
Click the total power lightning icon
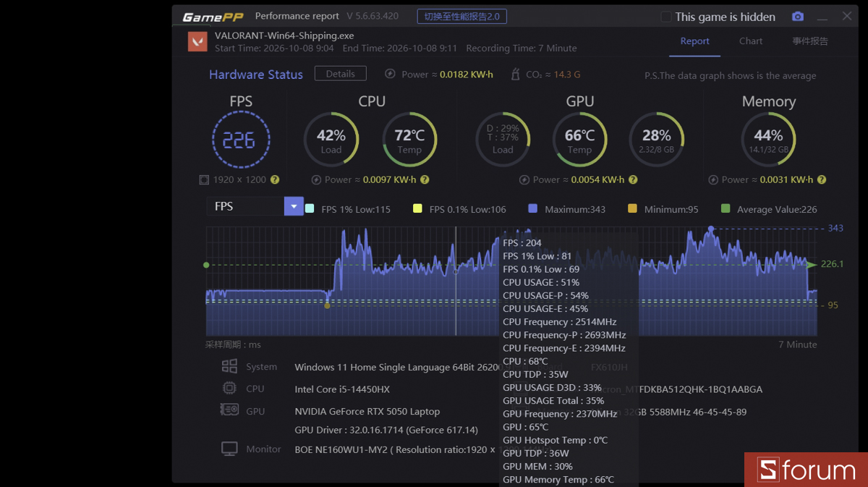click(x=390, y=74)
